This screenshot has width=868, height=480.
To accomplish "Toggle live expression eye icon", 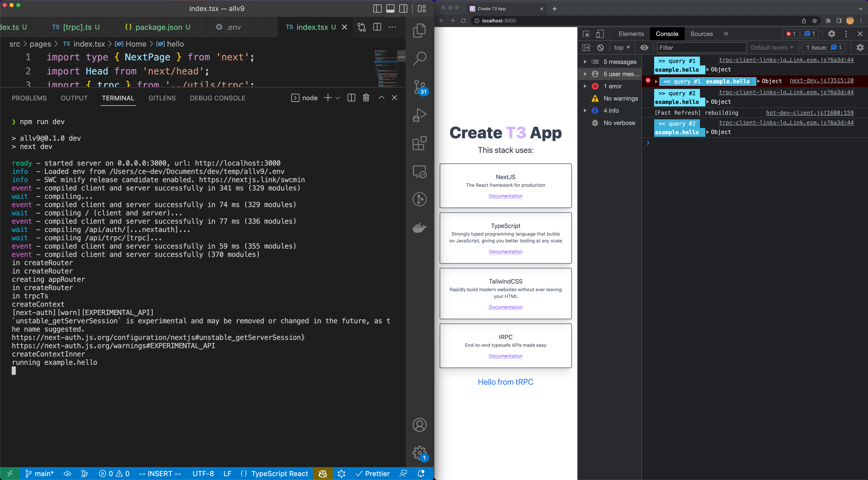I will click(644, 48).
